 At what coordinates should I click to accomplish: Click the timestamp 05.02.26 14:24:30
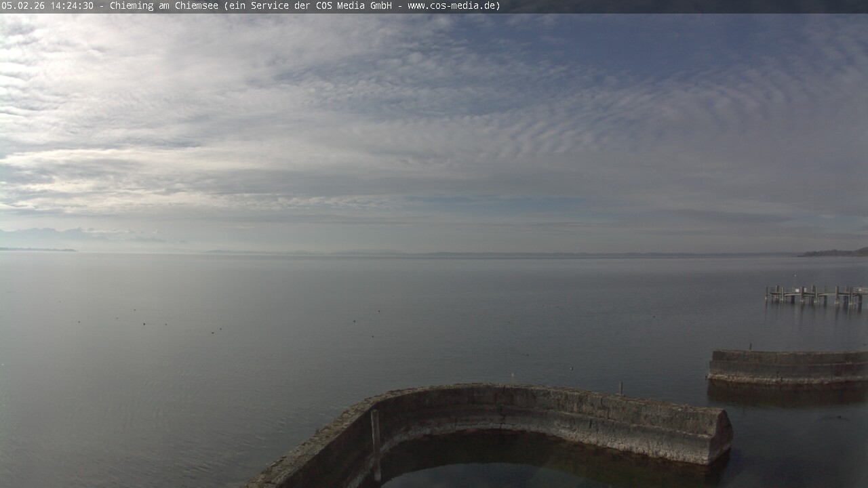[47, 6]
